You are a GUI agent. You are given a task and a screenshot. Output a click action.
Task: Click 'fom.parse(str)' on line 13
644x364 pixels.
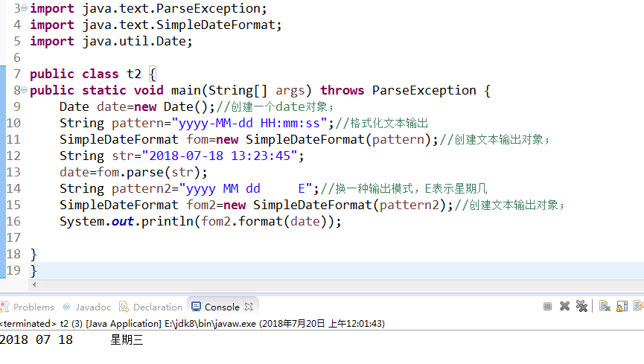coord(148,172)
